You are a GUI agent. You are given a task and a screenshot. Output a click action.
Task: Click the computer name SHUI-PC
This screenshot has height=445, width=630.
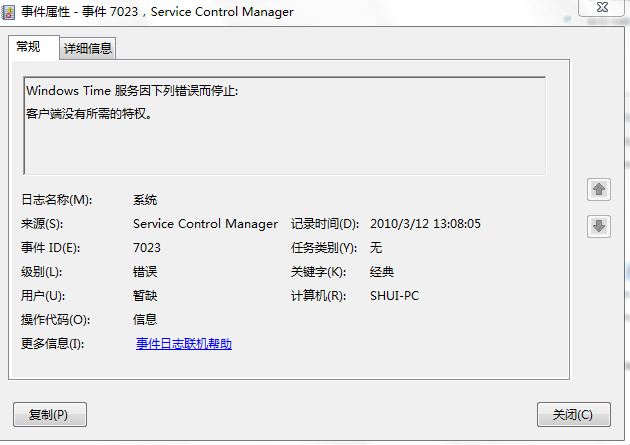coord(394,296)
